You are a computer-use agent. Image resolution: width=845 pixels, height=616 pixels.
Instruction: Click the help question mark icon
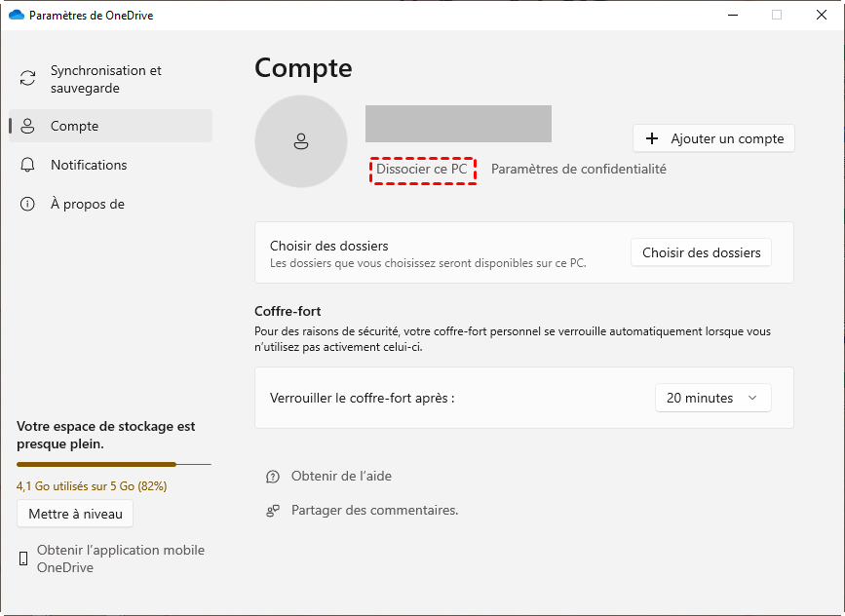(273, 477)
